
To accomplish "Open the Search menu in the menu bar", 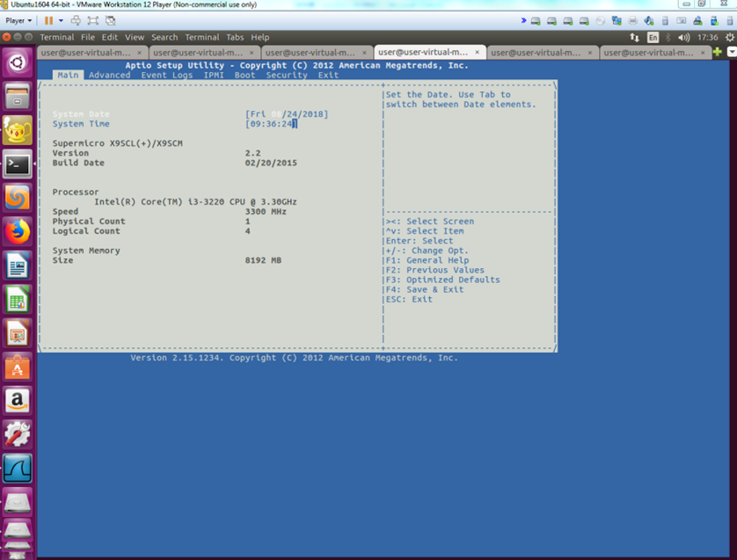I will coord(164,38).
